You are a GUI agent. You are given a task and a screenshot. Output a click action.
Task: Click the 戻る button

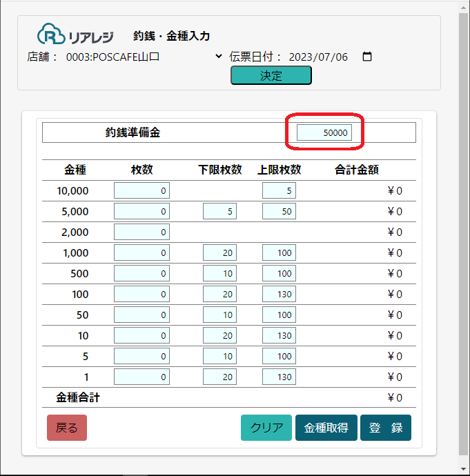point(67,428)
